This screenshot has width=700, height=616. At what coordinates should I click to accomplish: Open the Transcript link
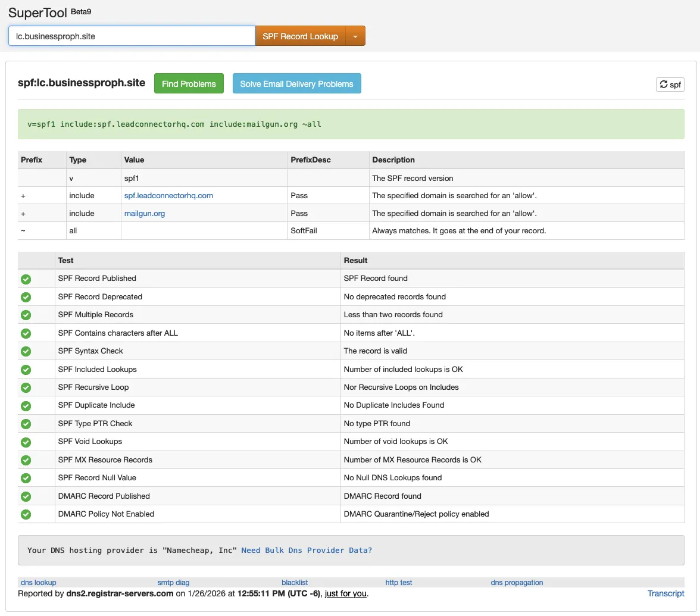[x=665, y=593]
